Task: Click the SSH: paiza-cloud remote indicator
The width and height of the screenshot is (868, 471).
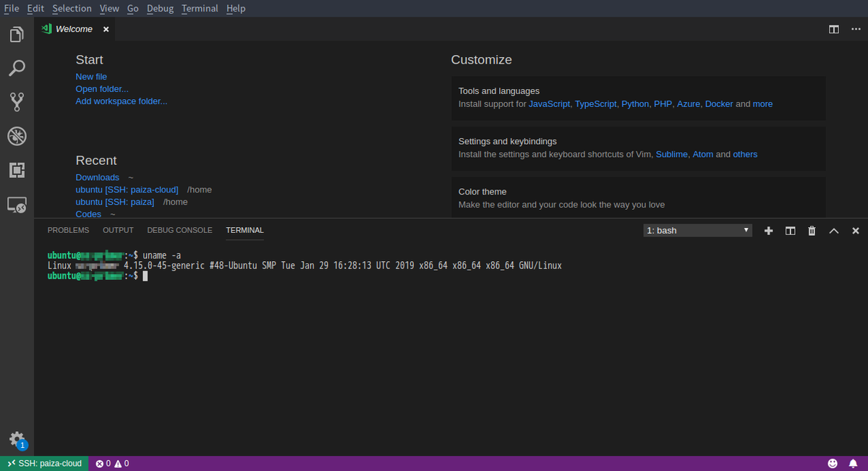Action: [44, 463]
